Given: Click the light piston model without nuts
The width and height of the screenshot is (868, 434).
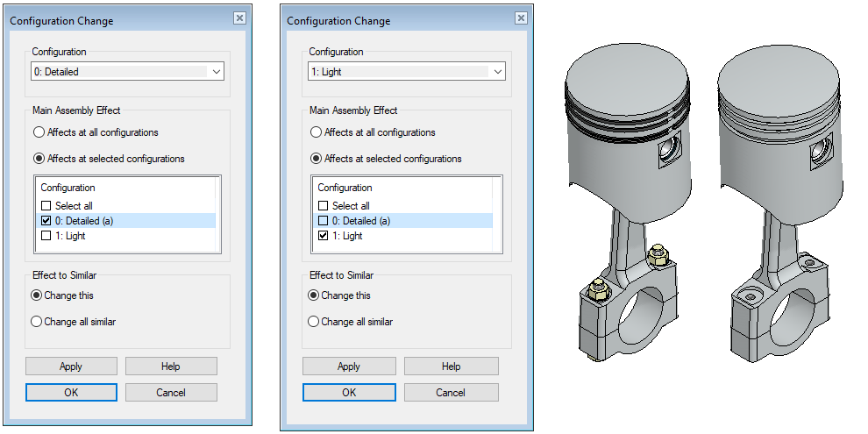Looking at the screenshot, I should [780, 202].
